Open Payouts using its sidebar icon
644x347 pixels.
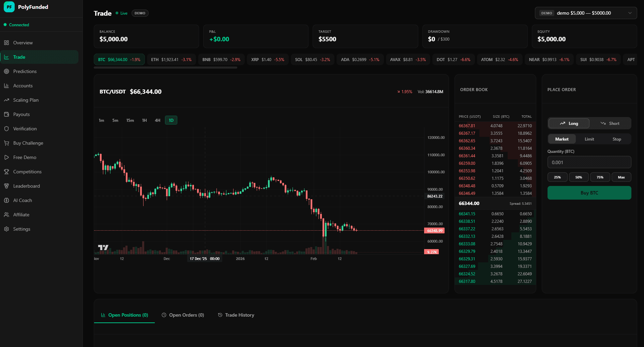click(7, 114)
